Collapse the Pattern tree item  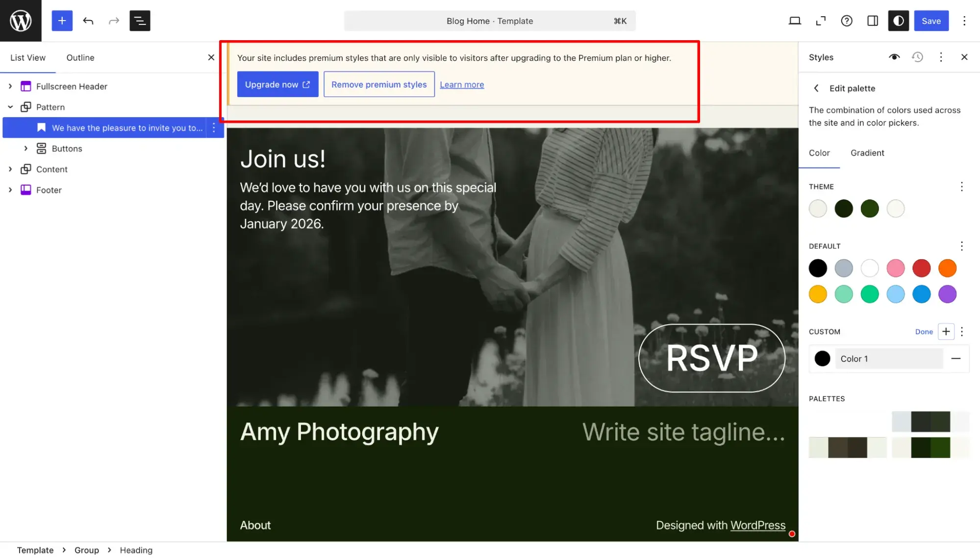10,107
